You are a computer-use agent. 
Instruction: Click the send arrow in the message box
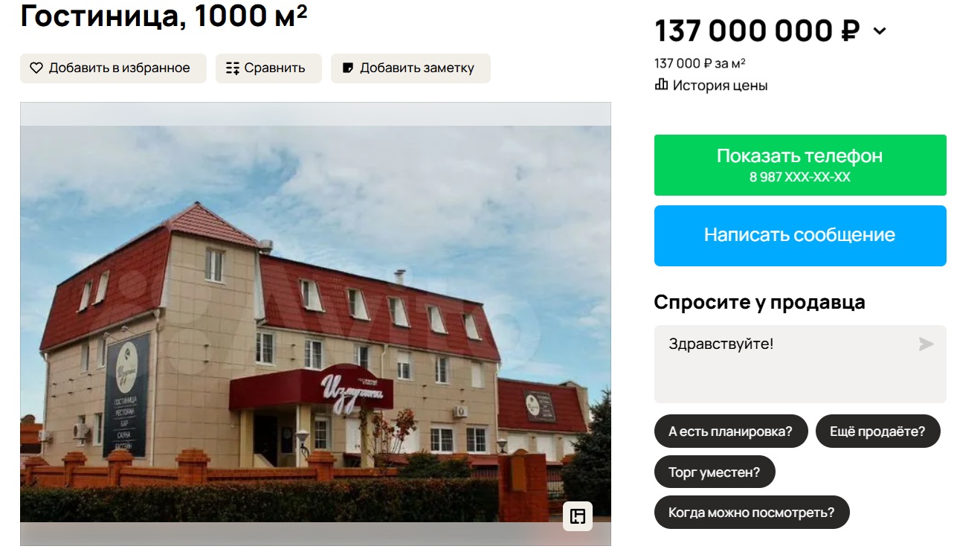[926, 344]
